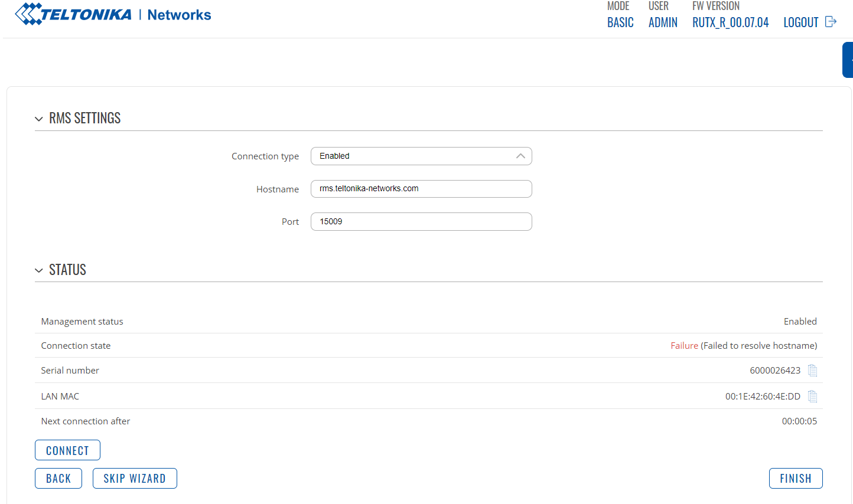Go back with the BACK button
Screen dimensions: 853x504
58,479
